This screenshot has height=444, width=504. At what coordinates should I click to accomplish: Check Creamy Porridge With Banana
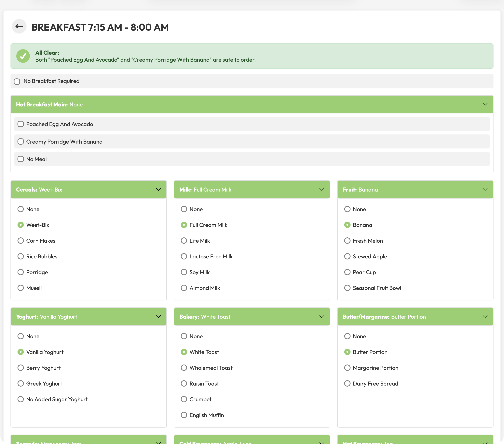[21, 141]
